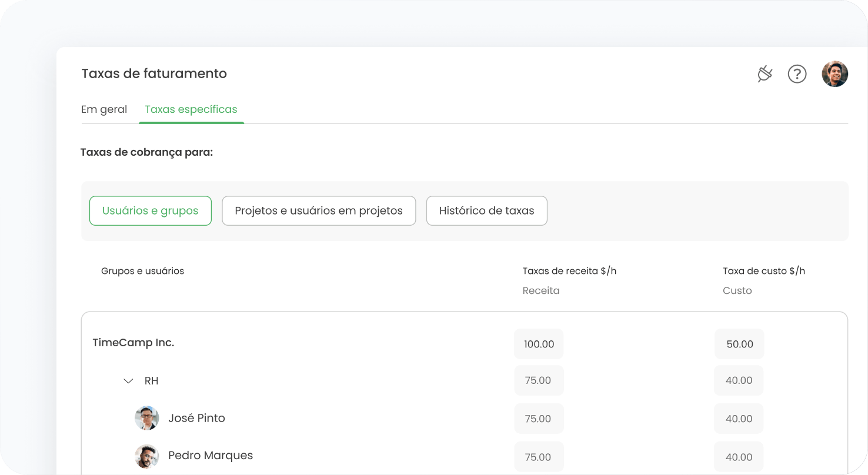This screenshot has width=868, height=475.
Task: Click José Pinto's avatar photo
Action: point(146,418)
